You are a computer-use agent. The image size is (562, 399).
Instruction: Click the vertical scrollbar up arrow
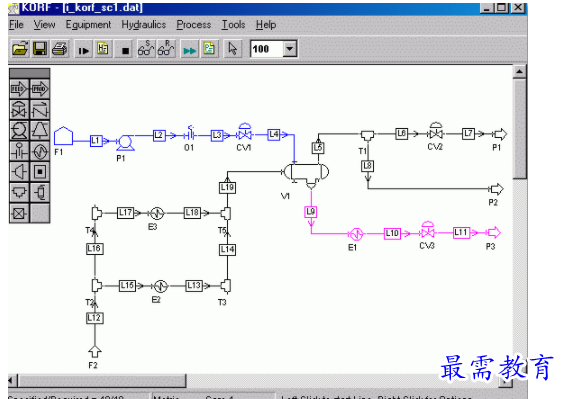click(x=519, y=72)
